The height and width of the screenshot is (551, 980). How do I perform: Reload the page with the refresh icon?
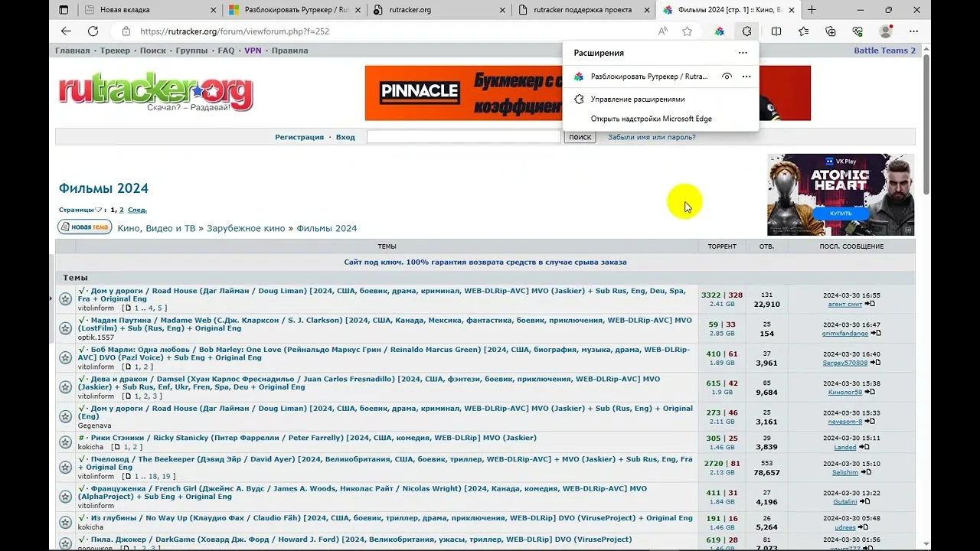(x=93, y=31)
